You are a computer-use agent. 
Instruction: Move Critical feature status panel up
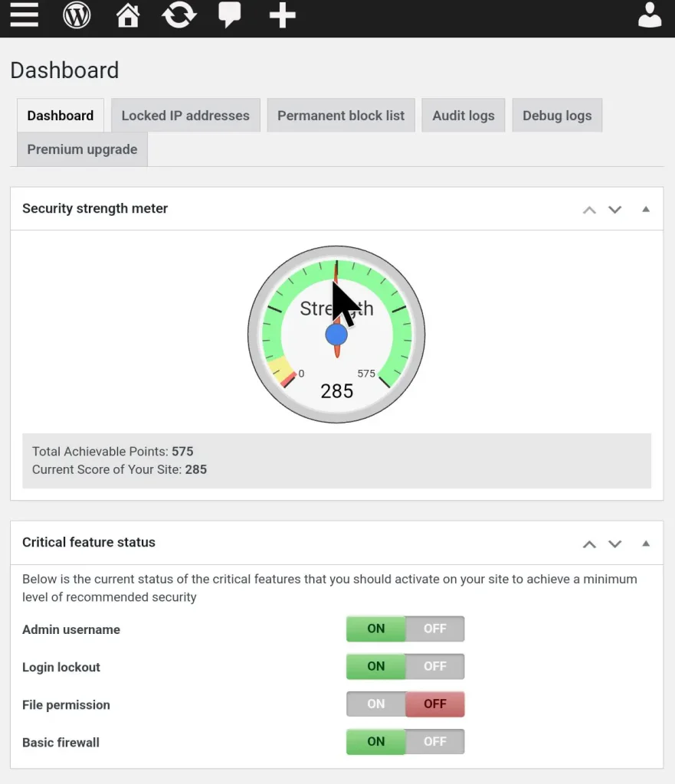pyautogui.click(x=589, y=544)
